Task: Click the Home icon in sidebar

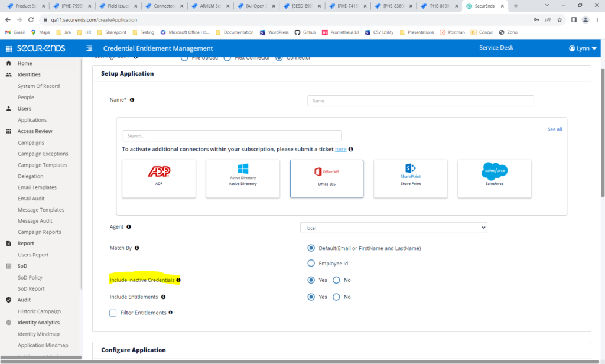Action: click(x=8, y=63)
